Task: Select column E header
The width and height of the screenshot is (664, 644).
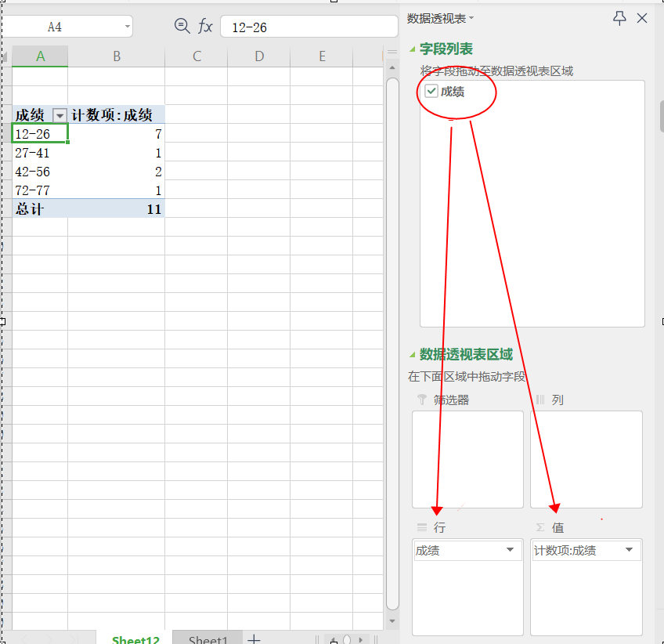Action: point(322,56)
